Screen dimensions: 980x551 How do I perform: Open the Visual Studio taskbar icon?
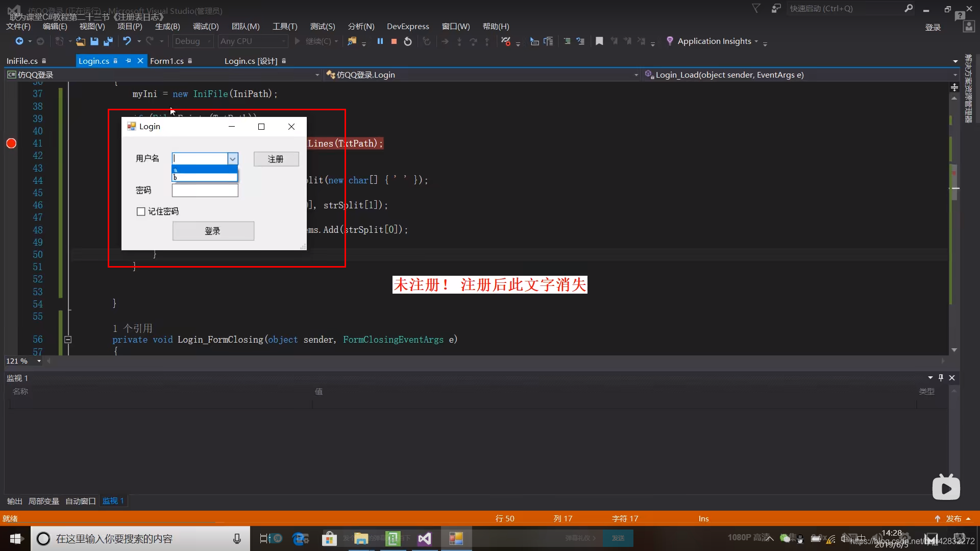coord(425,539)
